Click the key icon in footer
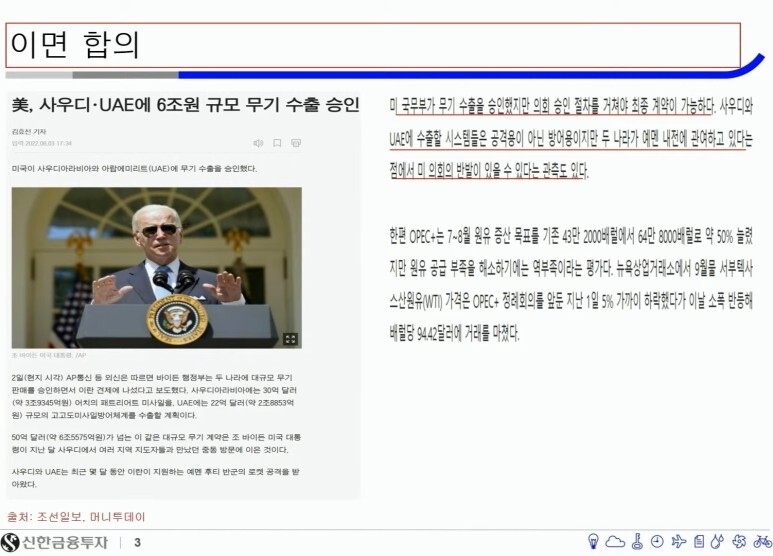Screen dimensions: 773x556 [637, 541]
